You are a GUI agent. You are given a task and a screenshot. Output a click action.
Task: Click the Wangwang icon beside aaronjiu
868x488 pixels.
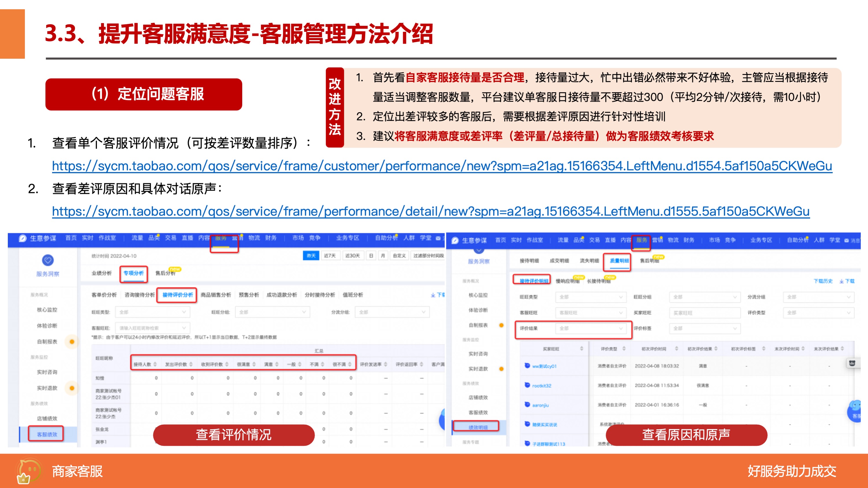coord(527,404)
